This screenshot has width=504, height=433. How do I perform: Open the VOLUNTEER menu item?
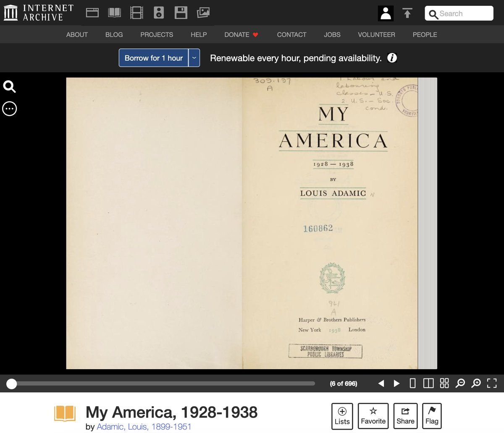point(376,35)
